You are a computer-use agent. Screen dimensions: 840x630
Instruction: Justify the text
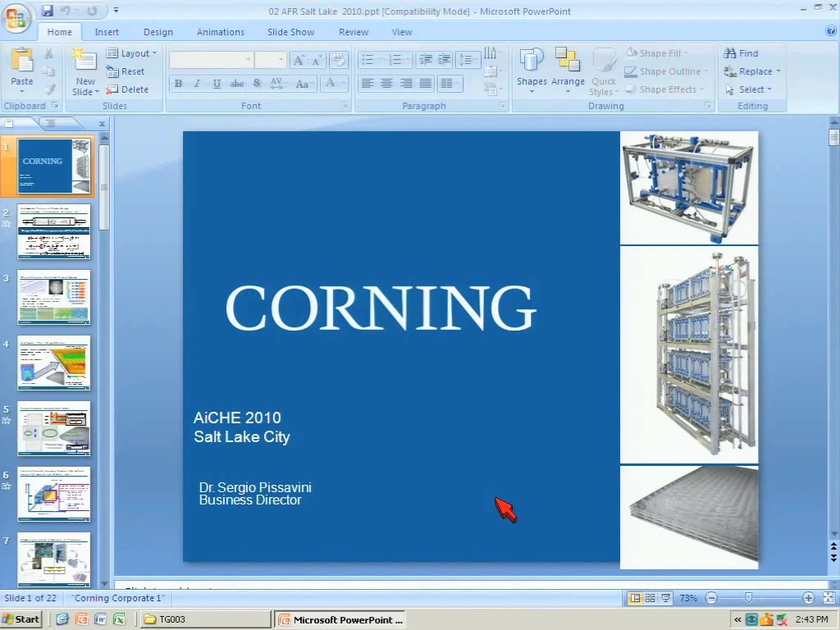[426, 83]
